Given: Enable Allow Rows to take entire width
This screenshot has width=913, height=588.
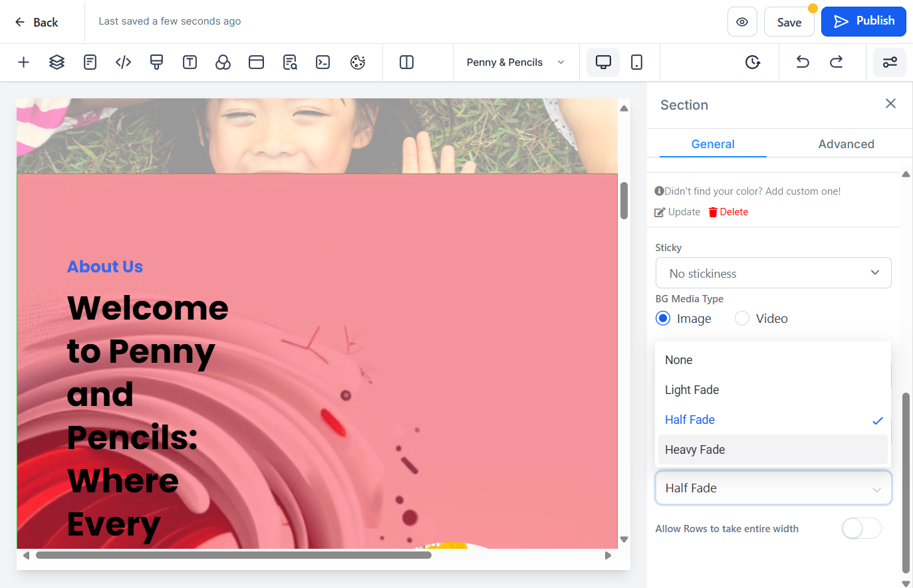Looking at the screenshot, I should (861, 528).
